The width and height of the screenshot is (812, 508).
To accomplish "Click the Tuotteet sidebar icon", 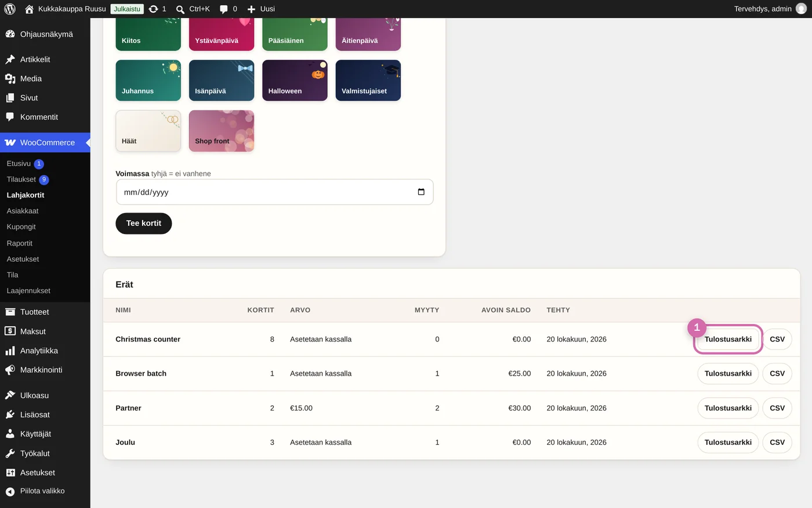I will [x=10, y=312].
